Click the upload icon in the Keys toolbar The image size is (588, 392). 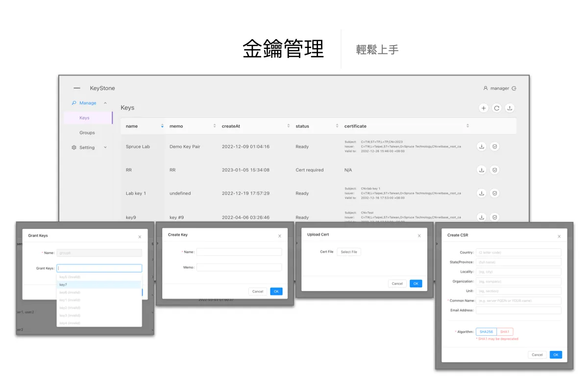click(x=510, y=108)
